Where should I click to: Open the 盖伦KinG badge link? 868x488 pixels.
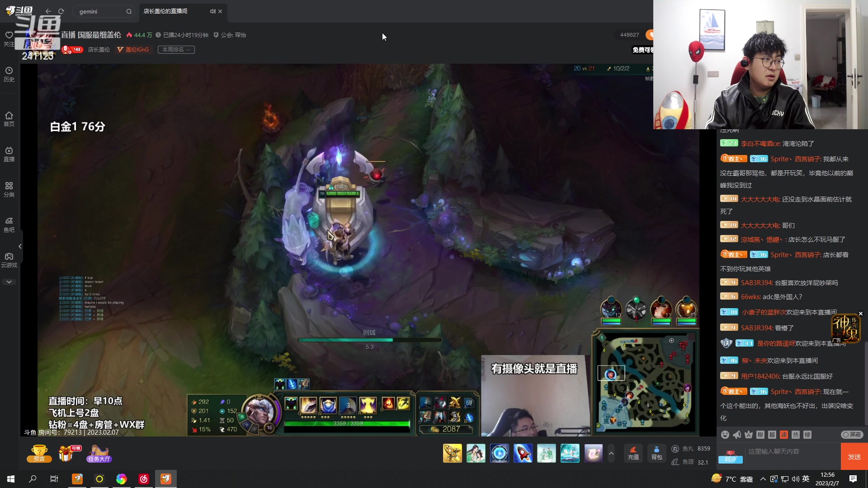(x=133, y=50)
